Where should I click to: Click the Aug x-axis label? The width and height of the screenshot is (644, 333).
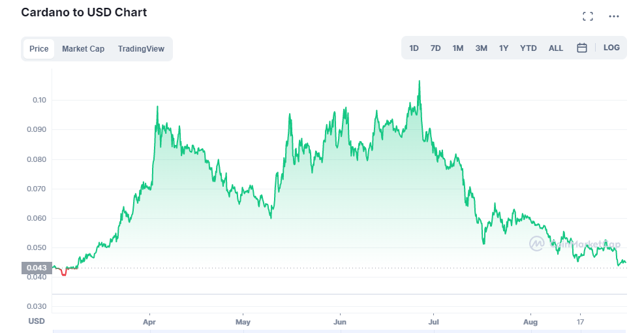click(530, 322)
